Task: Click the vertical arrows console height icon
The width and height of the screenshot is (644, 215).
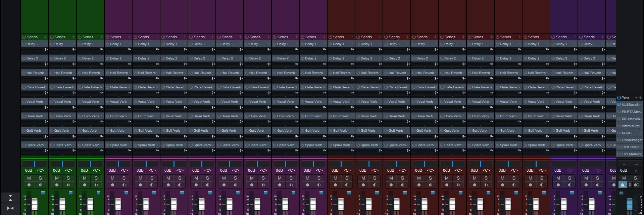Action: click(x=10, y=198)
